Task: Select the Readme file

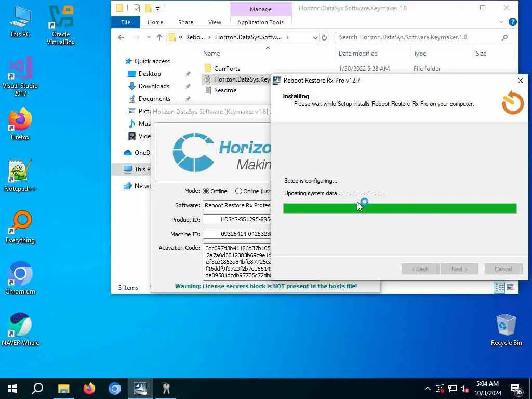Action: tap(225, 90)
